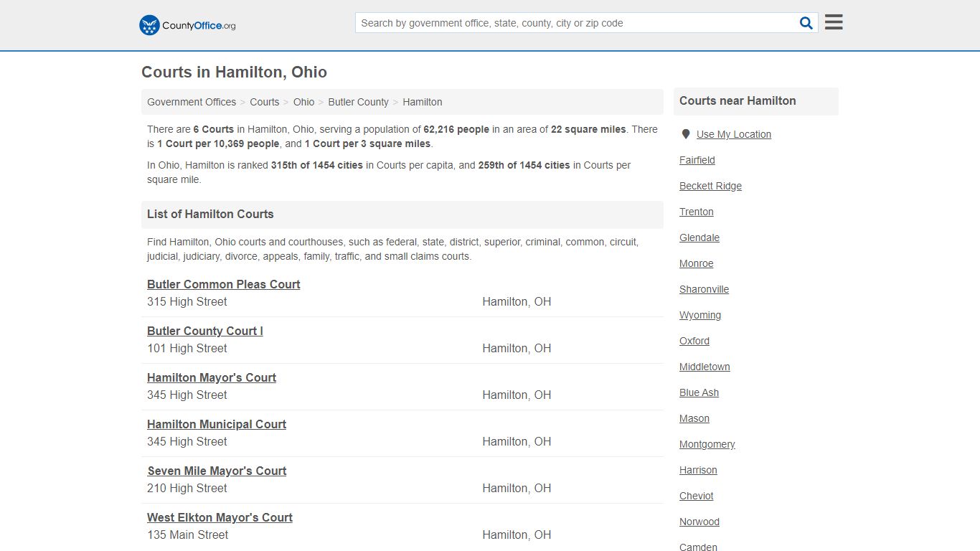This screenshot has width=980, height=551.
Task: Open the hamburger menu icon
Action: [834, 22]
